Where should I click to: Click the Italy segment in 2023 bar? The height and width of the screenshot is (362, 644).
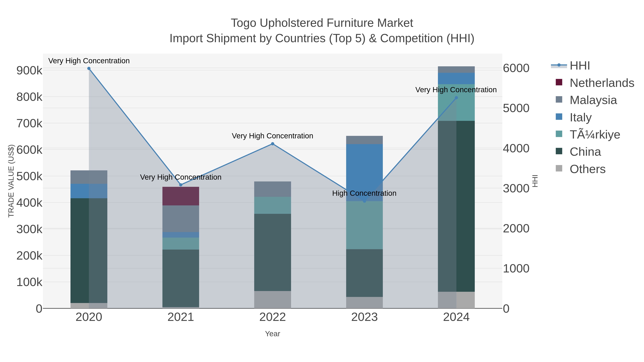tap(364, 173)
